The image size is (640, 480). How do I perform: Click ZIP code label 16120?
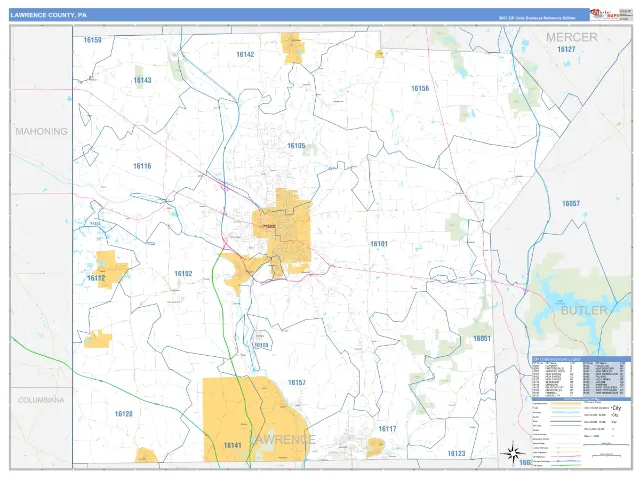coord(124,414)
